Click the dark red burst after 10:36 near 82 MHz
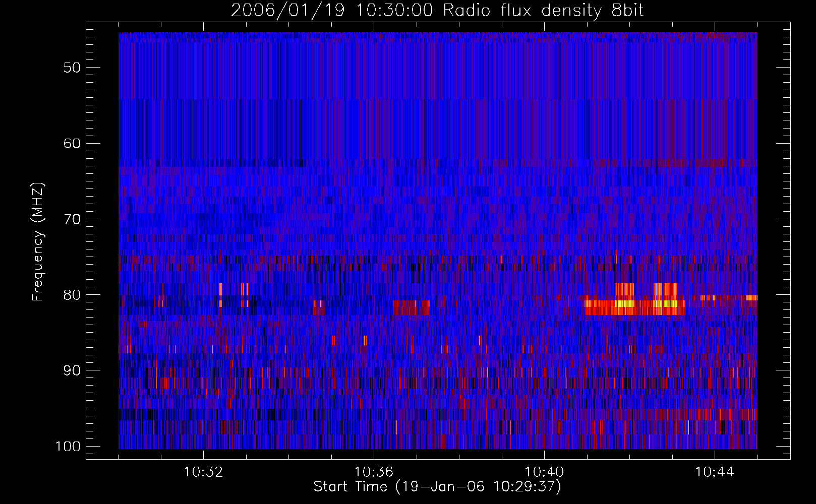This screenshot has height=504, width=816. 411,307
